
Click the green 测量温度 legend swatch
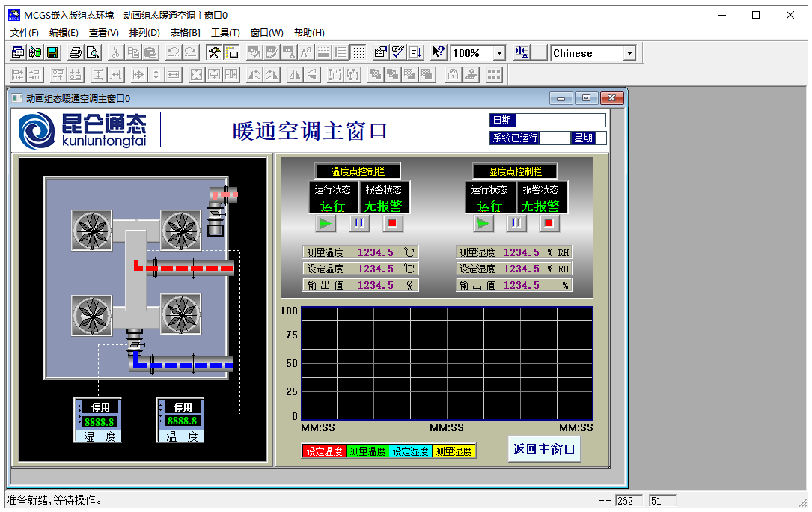point(367,451)
